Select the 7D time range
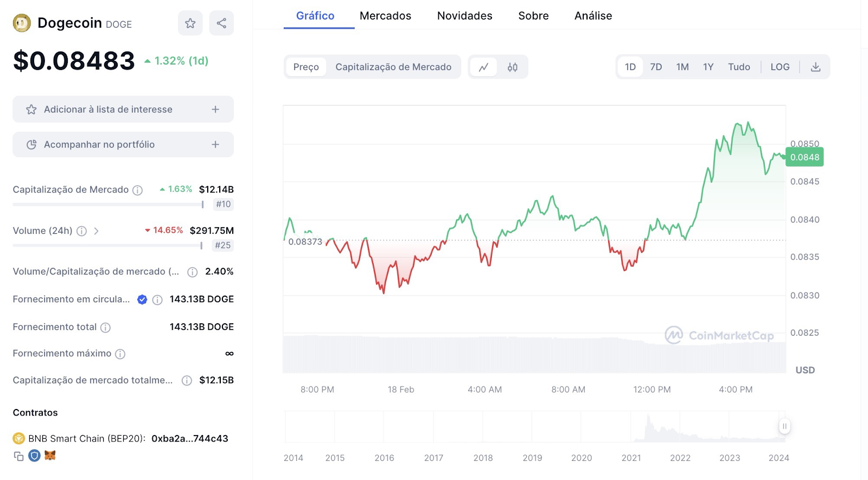 (x=656, y=67)
